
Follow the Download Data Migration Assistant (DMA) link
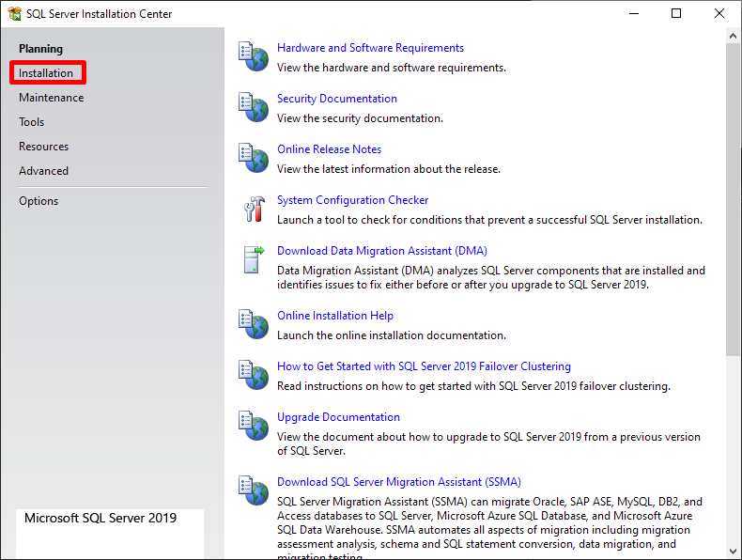pos(381,251)
